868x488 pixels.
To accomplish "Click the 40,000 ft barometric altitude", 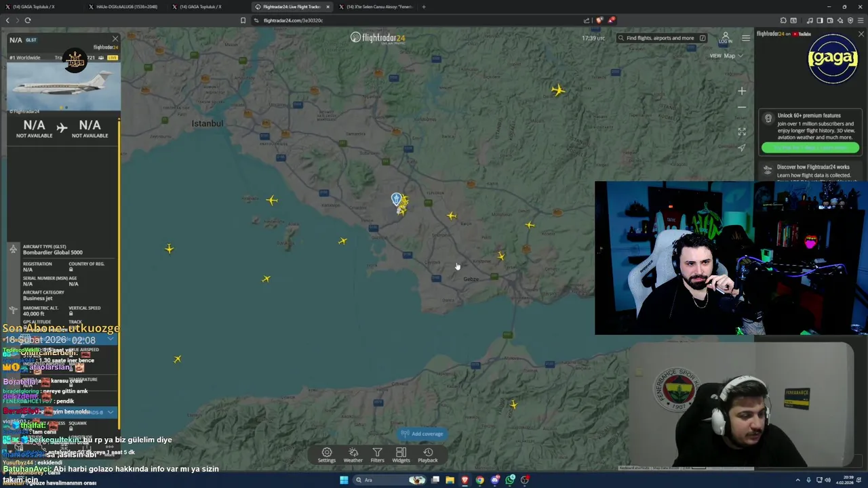I will [x=33, y=313].
